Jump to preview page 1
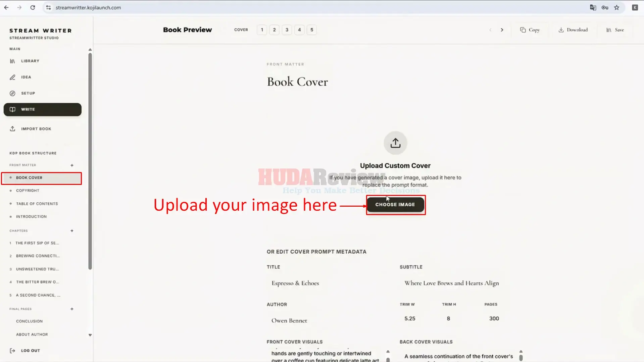 click(262, 30)
